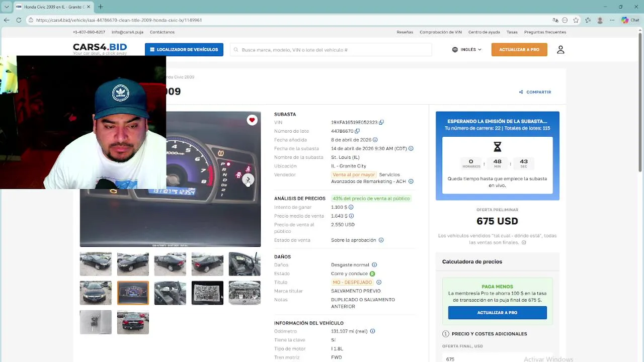Show info for 'Desgaste normal' damage
The image size is (644, 362).
374,265
